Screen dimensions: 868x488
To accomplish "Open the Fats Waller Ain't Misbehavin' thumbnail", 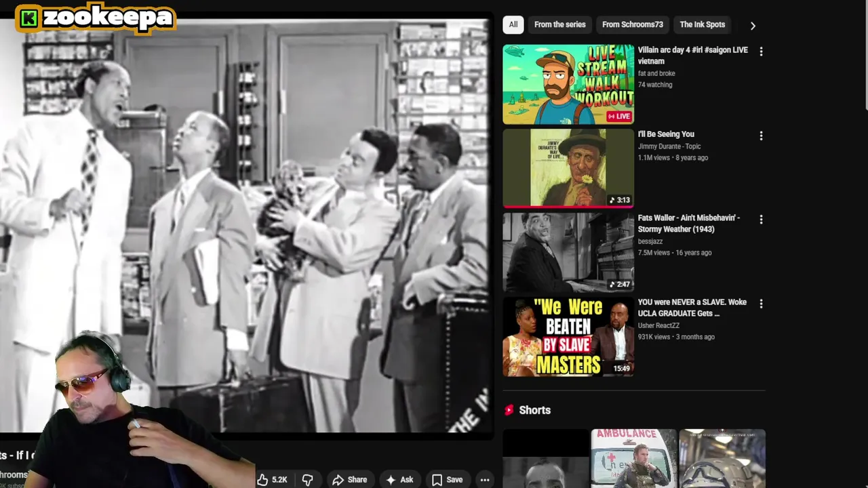I will click(568, 252).
